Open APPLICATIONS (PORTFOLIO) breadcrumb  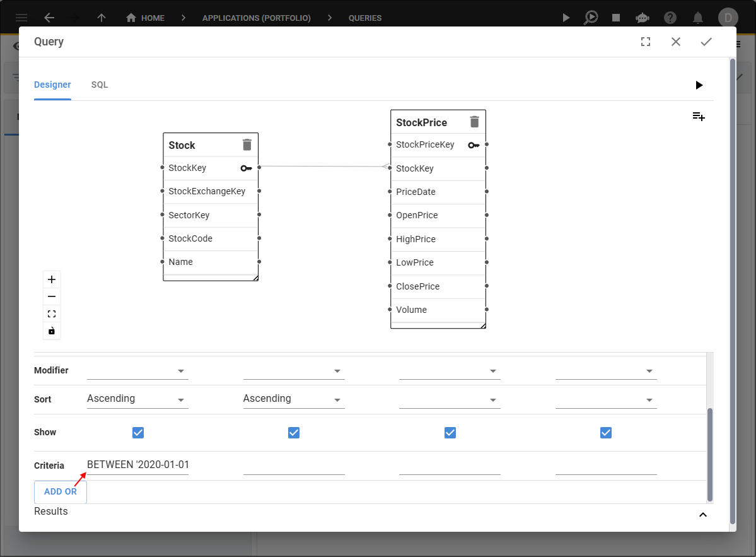tap(256, 18)
